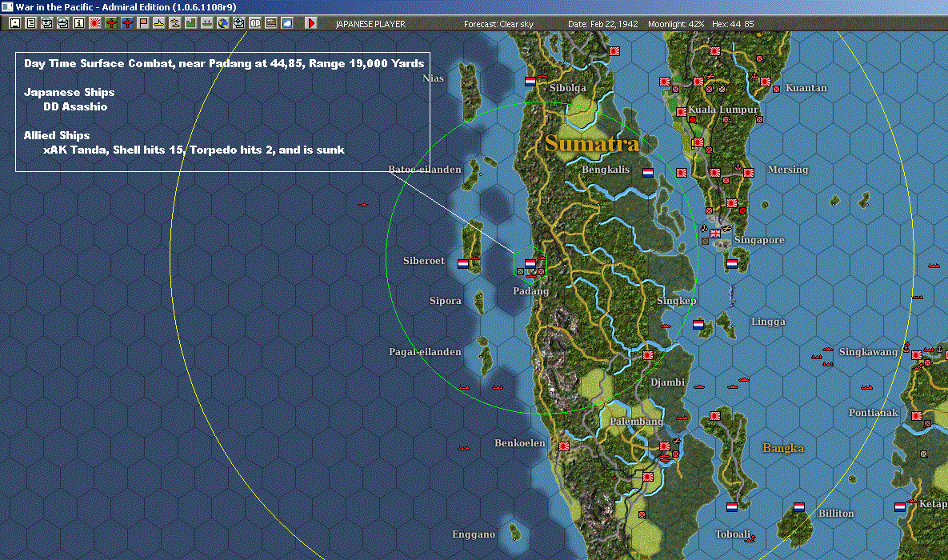Click the two yellow ships toolbar icon
This screenshot has height=560, width=948.
click(x=174, y=23)
